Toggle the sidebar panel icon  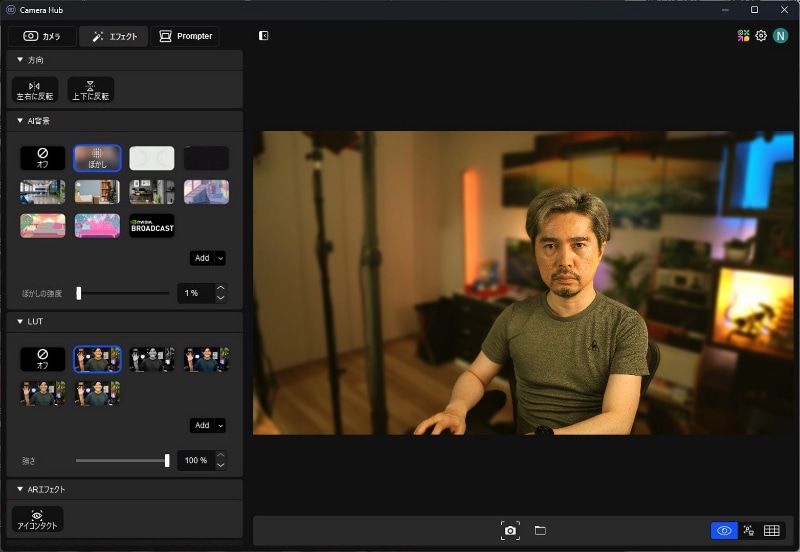click(263, 36)
